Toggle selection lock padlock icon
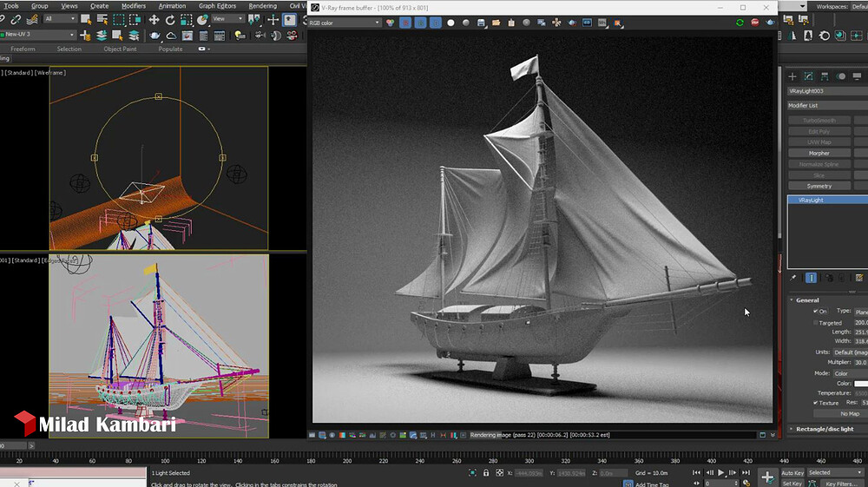This screenshot has height=487, width=868. click(486, 472)
